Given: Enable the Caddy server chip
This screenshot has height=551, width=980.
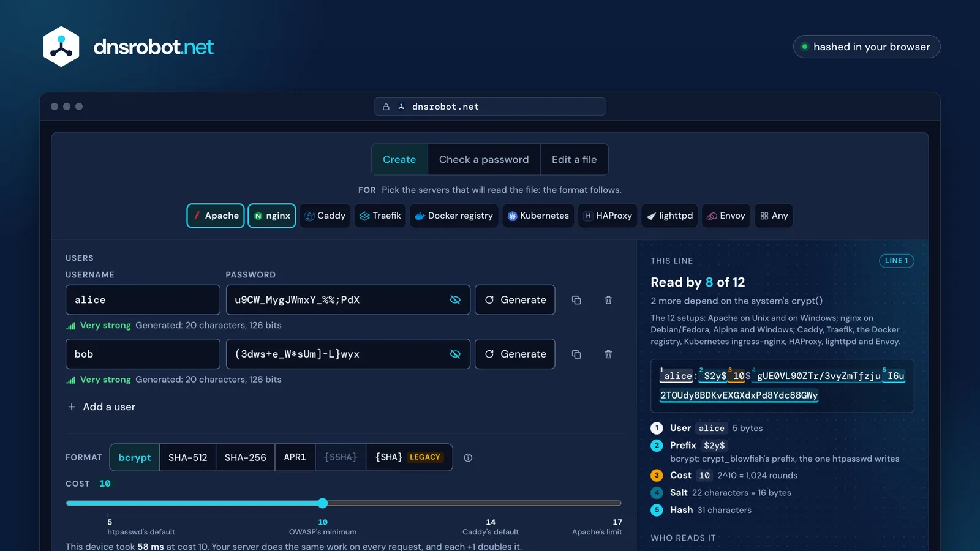Looking at the screenshot, I should click(x=325, y=216).
